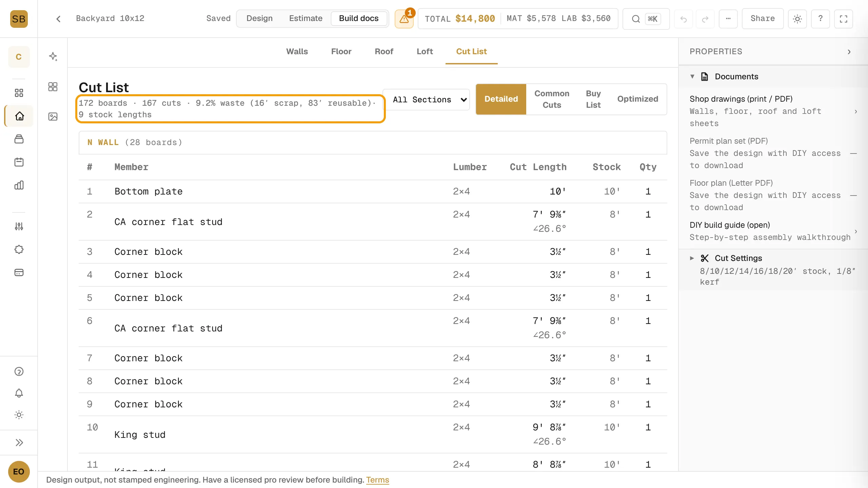Image resolution: width=868 pixels, height=488 pixels.
Task: Open the warning alert with badge 1
Action: pos(404,19)
